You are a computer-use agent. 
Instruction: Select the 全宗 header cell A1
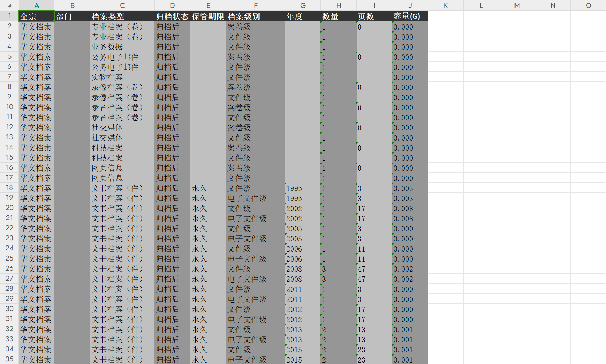[36, 16]
